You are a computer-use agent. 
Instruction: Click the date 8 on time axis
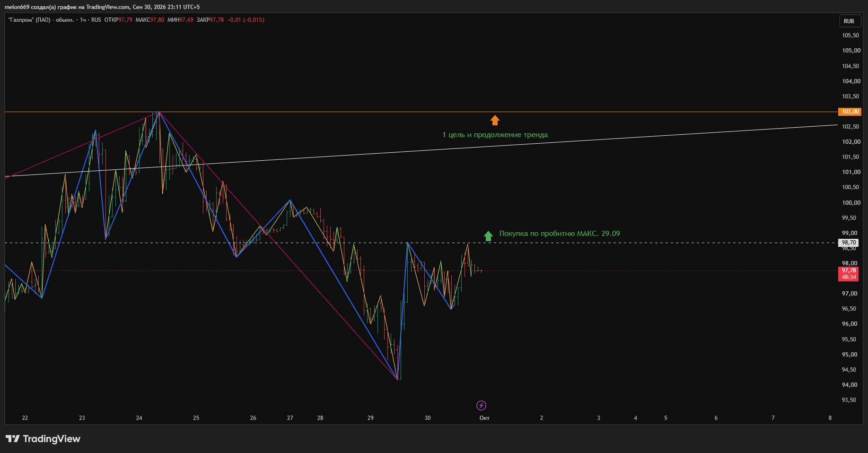coord(830,418)
